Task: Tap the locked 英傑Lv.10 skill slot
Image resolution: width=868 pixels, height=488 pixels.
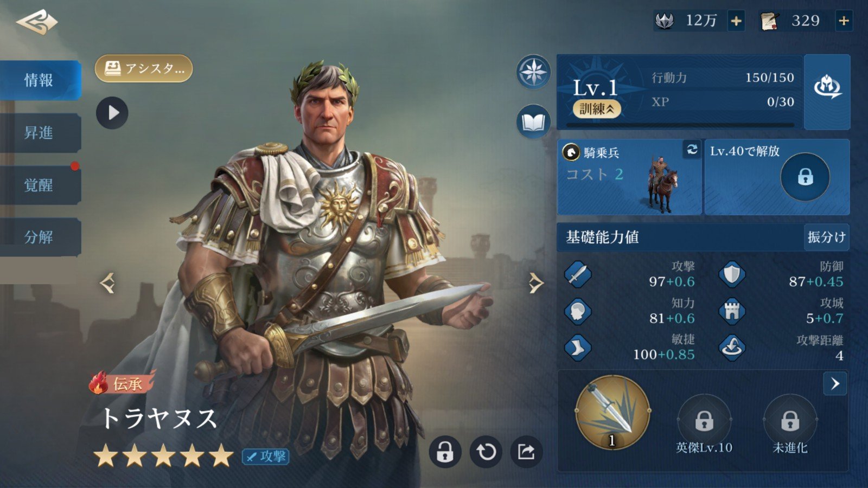Action: [x=704, y=421]
